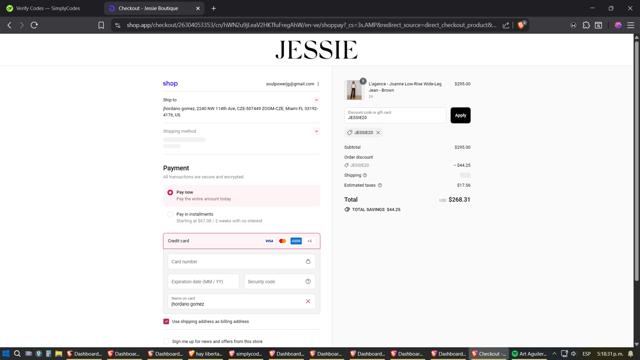Click the browser forward arrow
This screenshot has height=360, width=640.
(22, 25)
